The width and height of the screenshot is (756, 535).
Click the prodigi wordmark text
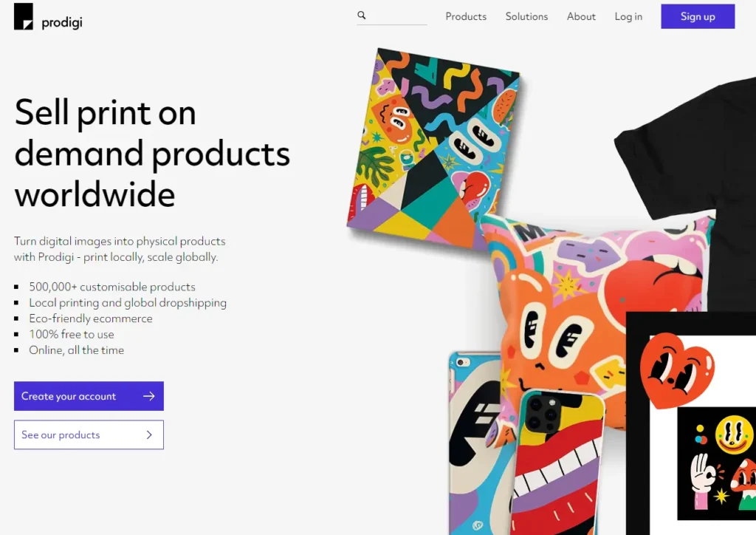(x=62, y=22)
